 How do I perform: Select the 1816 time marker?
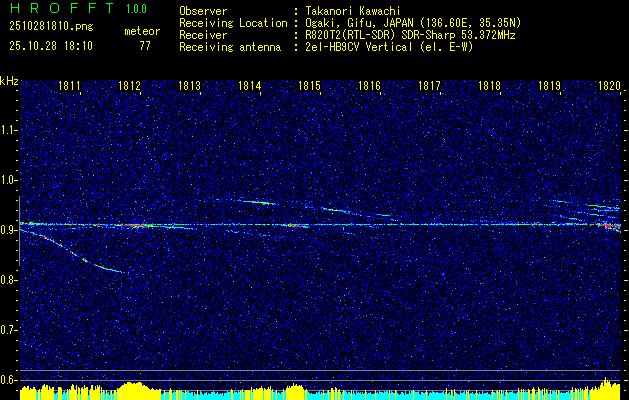tap(370, 87)
